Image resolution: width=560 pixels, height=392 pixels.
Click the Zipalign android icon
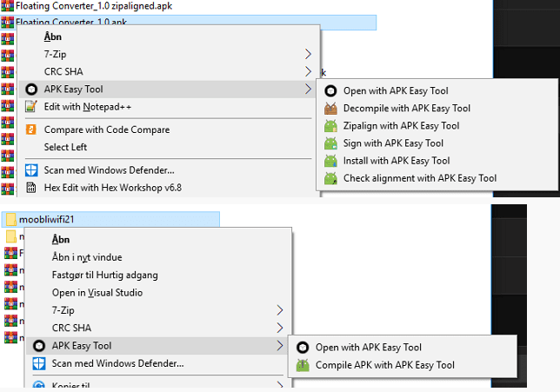[x=330, y=126]
